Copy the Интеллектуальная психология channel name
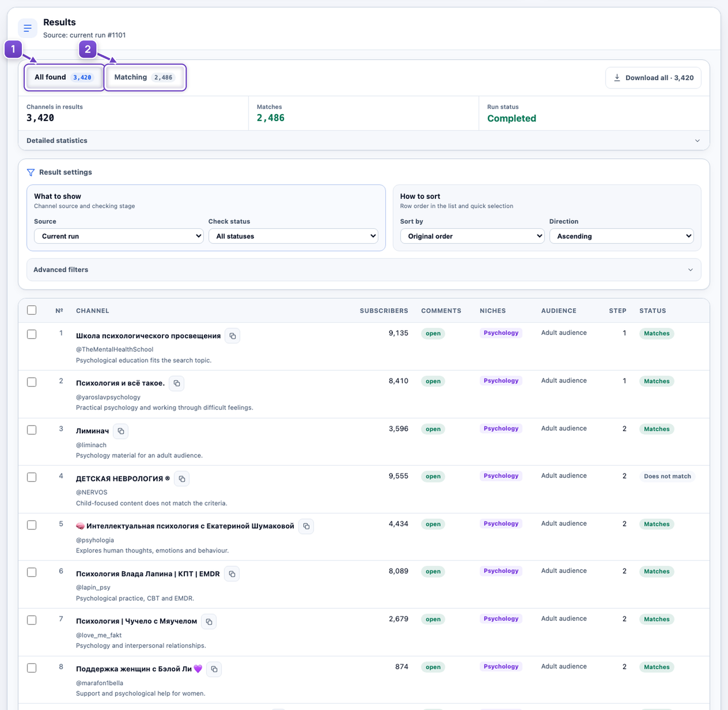 (x=306, y=526)
